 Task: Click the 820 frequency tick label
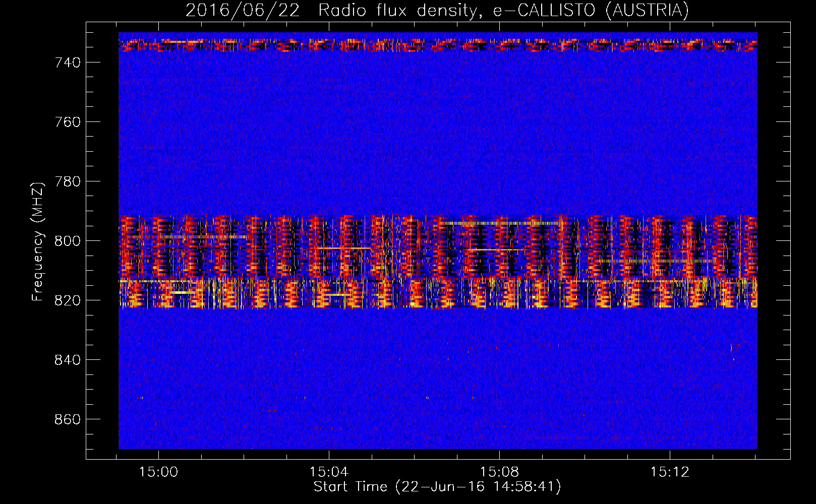click(68, 300)
